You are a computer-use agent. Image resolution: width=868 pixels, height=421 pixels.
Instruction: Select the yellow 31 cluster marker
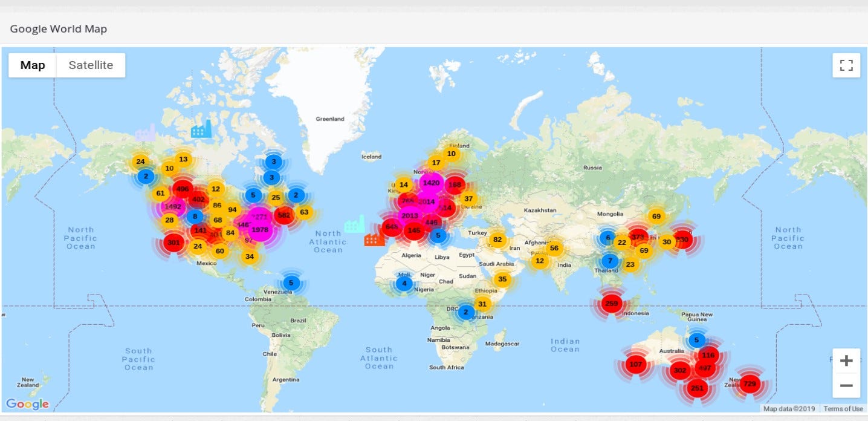coord(482,304)
